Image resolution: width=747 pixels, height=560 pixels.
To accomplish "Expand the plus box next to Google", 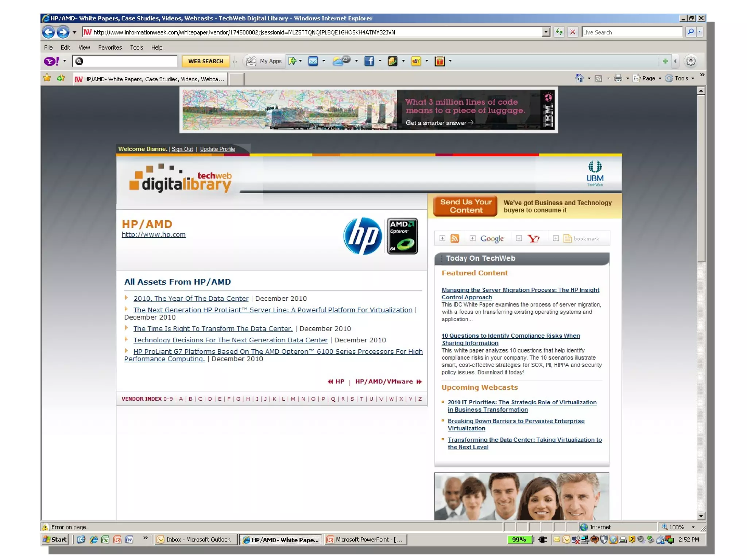I will coord(472,238).
